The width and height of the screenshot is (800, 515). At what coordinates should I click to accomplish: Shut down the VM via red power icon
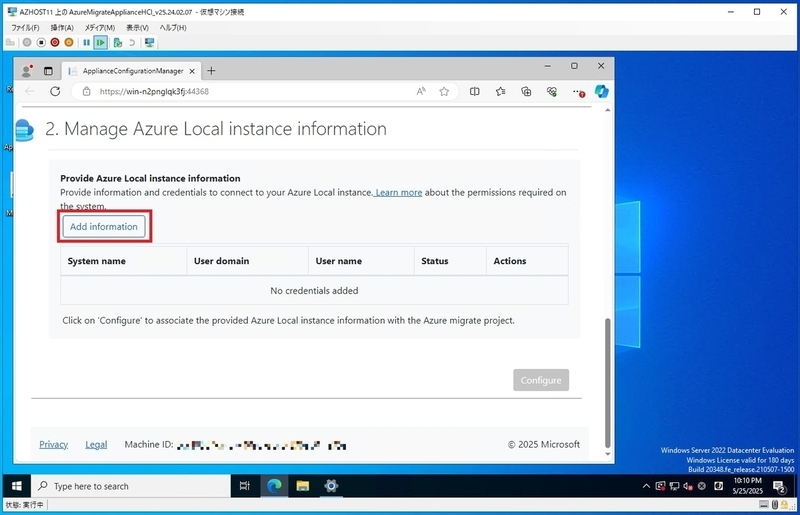(x=55, y=42)
